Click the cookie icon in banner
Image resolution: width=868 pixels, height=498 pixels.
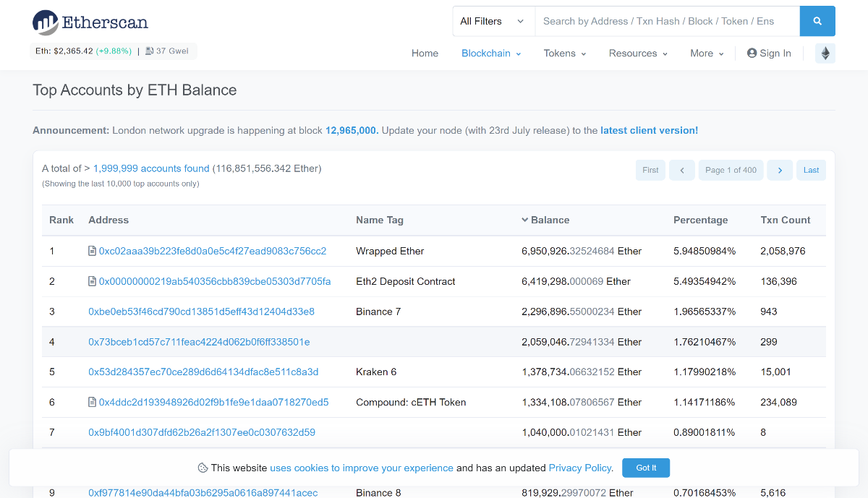(x=203, y=468)
